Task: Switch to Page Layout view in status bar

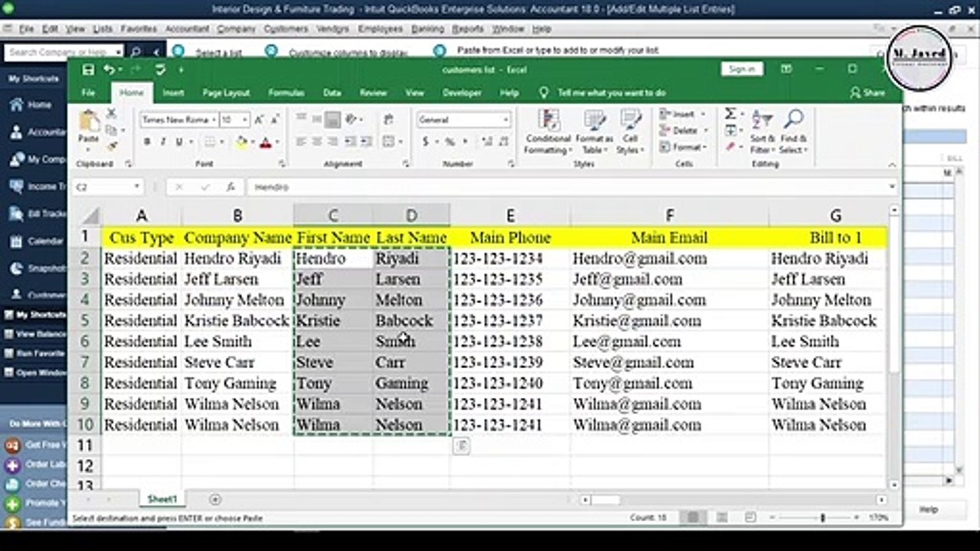Action: point(722,518)
